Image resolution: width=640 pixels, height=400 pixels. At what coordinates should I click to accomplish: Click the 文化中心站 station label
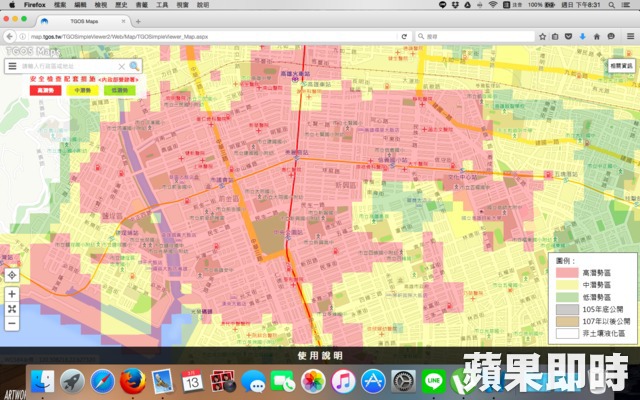(462, 178)
